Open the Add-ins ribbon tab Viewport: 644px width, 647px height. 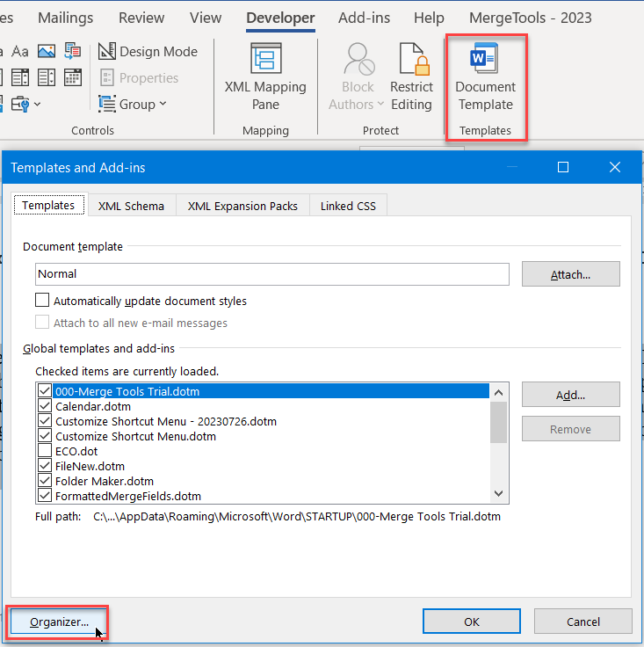(364, 18)
